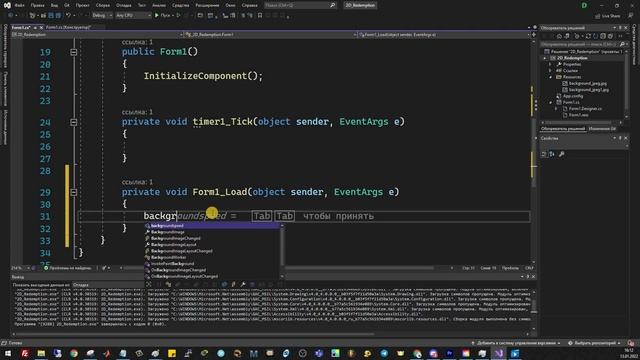Click in the Поиск search box
Viewport: 640px width, 360px height.
pyautogui.click(x=300, y=5)
